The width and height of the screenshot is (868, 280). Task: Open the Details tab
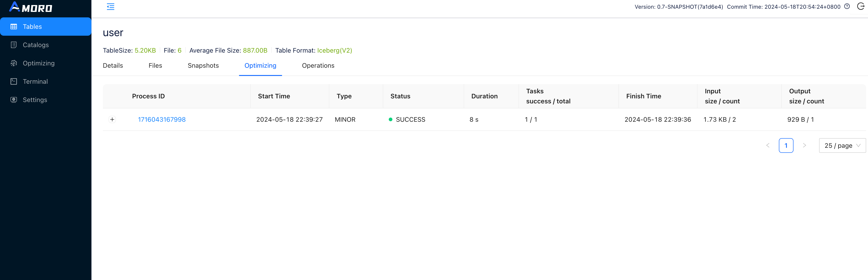point(112,65)
